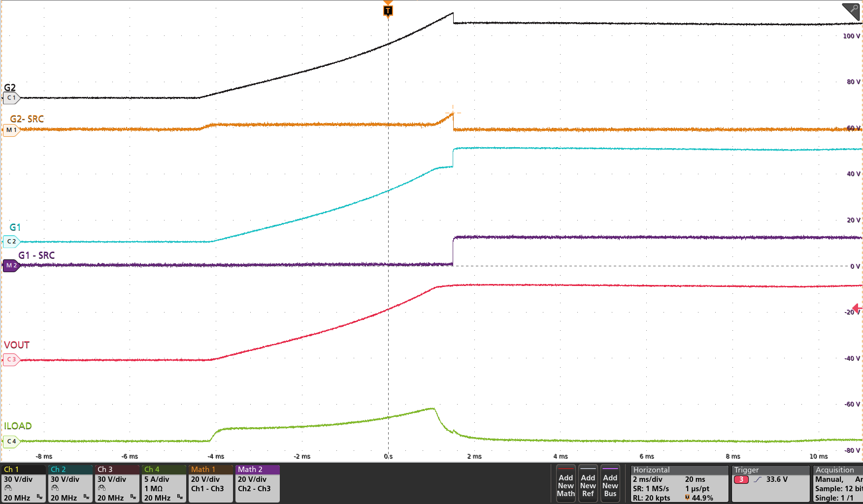
Task: Open the Ch 3 badge settings
Action: [x=117, y=483]
